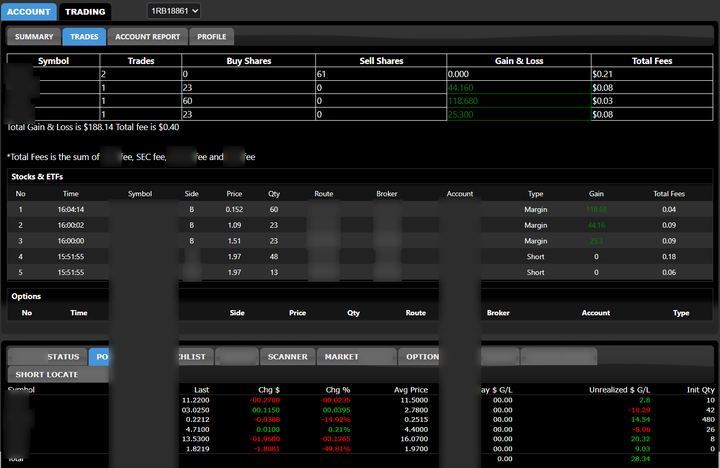Click the Price header in Stocks & ETFs

tap(234, 194)
